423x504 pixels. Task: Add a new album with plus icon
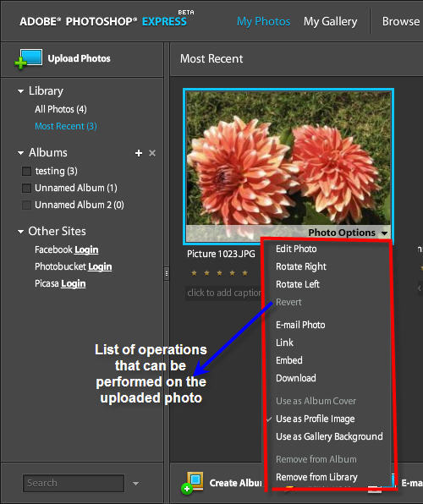139,153
